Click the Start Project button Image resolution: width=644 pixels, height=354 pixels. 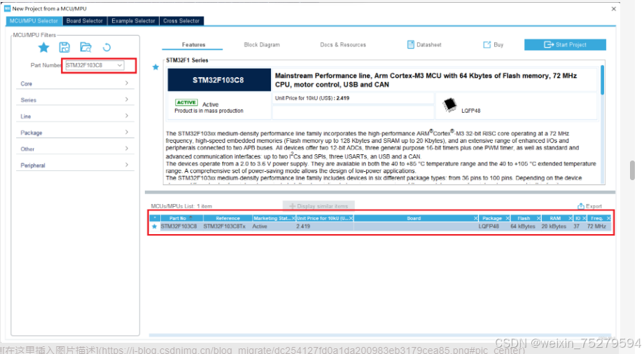point(565,44)
